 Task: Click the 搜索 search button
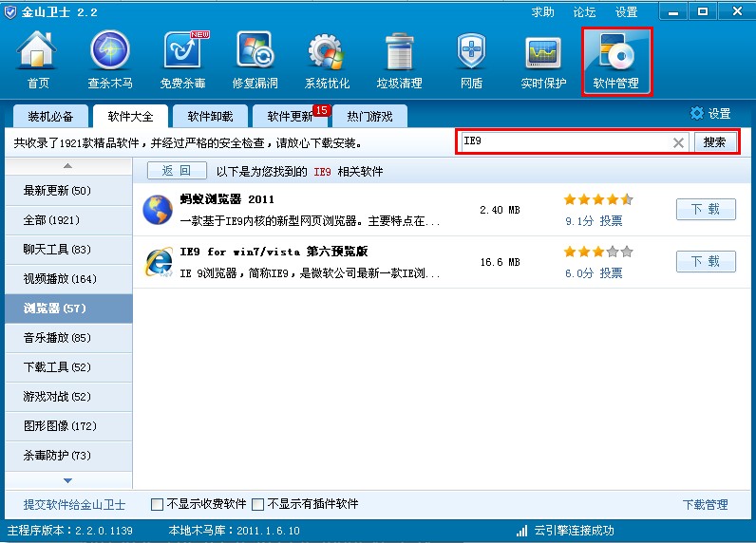coord(715,142)
